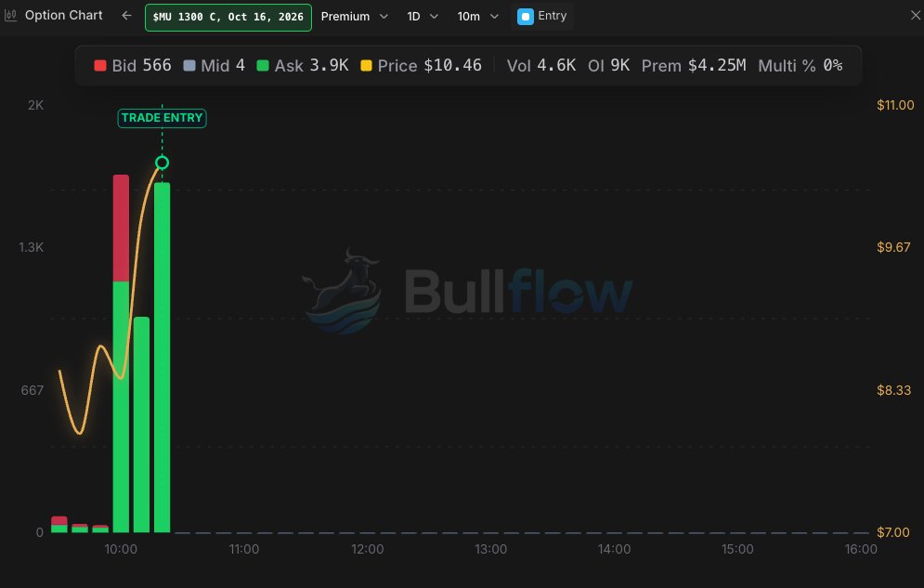
Task: Click the Ask 3.9K value
Action: (329, 65)
